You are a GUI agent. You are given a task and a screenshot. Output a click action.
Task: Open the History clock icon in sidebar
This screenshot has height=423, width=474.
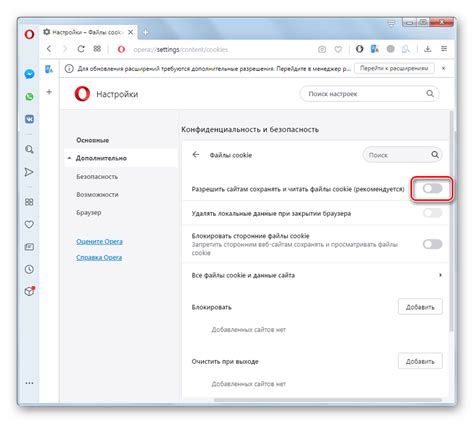29,269
